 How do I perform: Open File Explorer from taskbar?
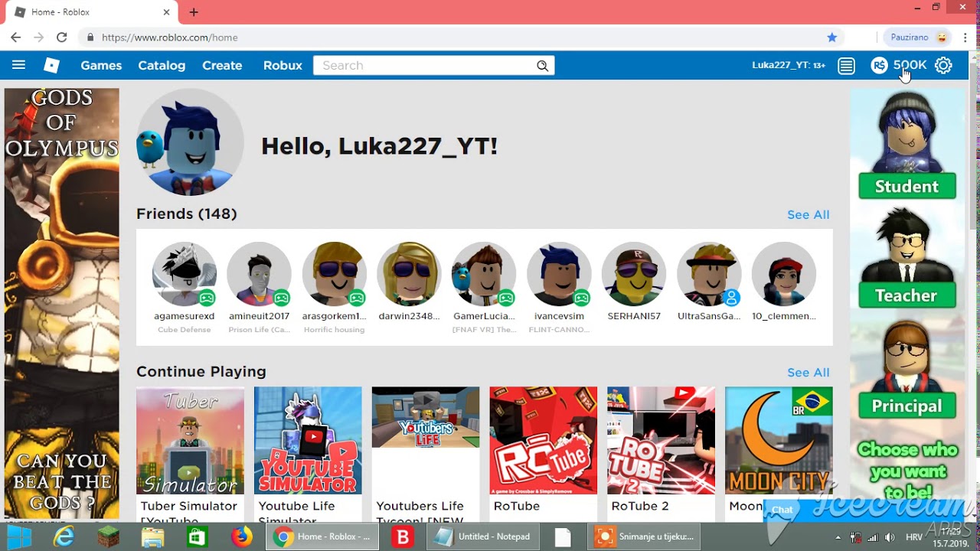point(152,536)
